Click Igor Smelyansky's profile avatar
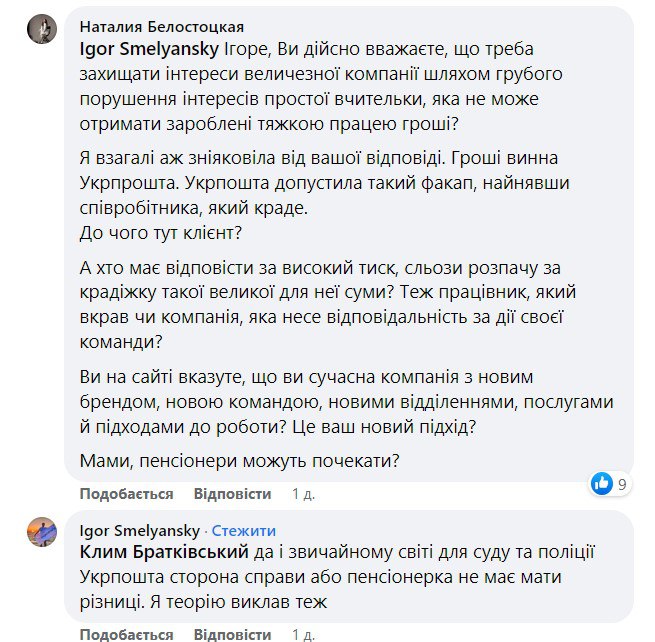This screenshot has height=642, width=655. pos(41,531)
